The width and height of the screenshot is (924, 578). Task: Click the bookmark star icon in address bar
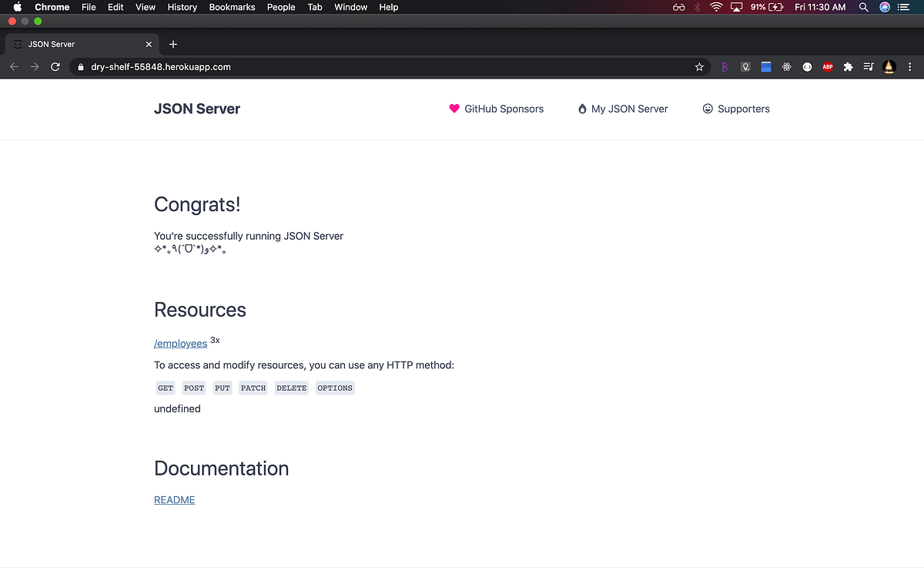coord(699,67)
